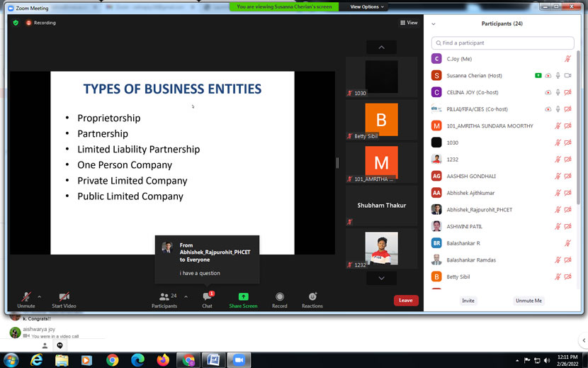
Task: Click the muted mic icon for C.Joy (Me)
Action: 567,59
